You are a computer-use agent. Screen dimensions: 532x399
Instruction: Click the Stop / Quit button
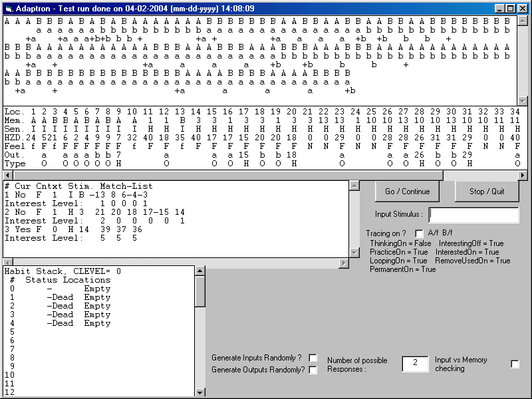point(487,192)
